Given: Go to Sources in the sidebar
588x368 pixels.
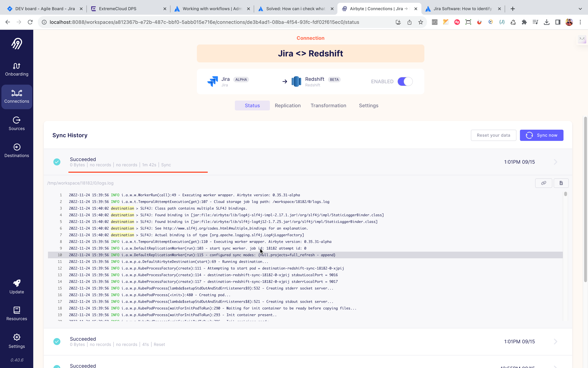Looking at the screenshot, I should tap(17, 124).
